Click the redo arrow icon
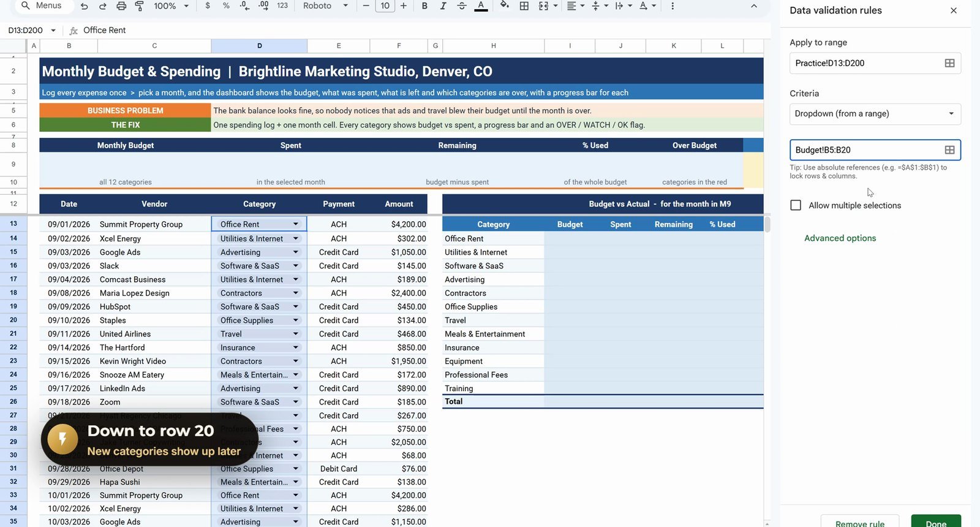 (102, 6)
